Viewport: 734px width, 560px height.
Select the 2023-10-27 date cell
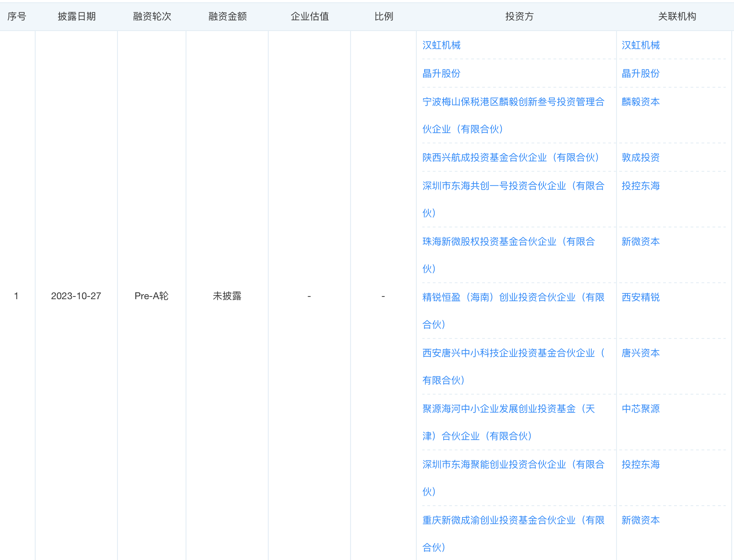(x=76, y=296)
